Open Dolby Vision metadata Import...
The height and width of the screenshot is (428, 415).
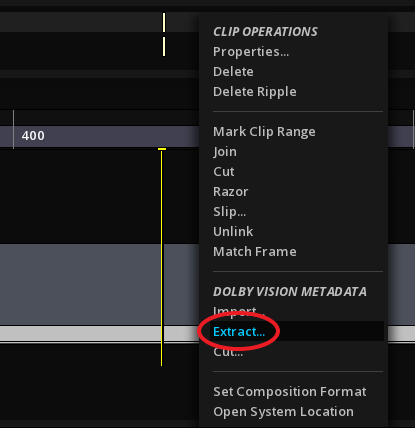tap(239, 312)
